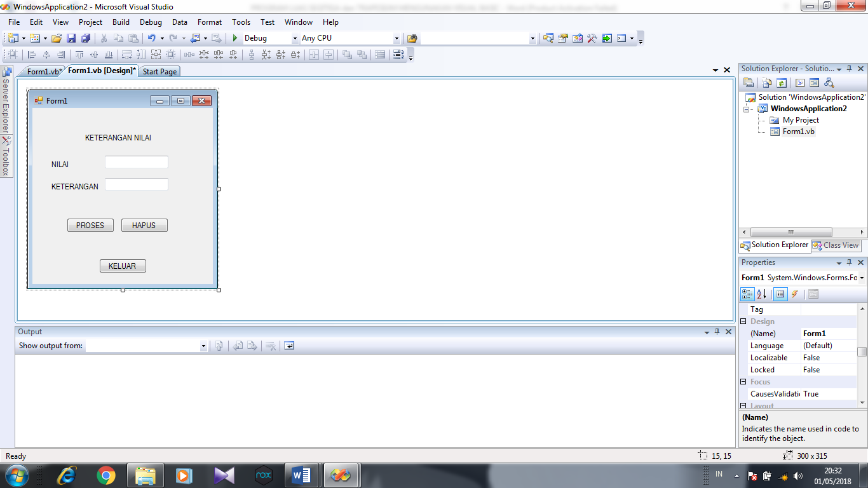
Task: Click the Undo icon on the standard toolbar
Action: [x=151, y=38]
